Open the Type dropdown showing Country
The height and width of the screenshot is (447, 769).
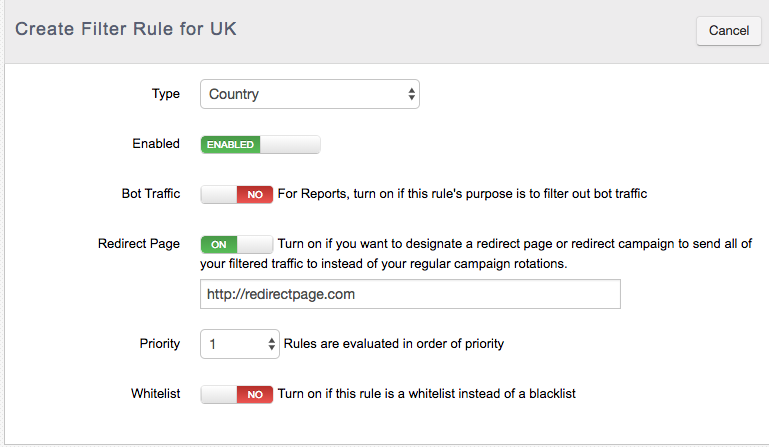[x=309, y=94]
